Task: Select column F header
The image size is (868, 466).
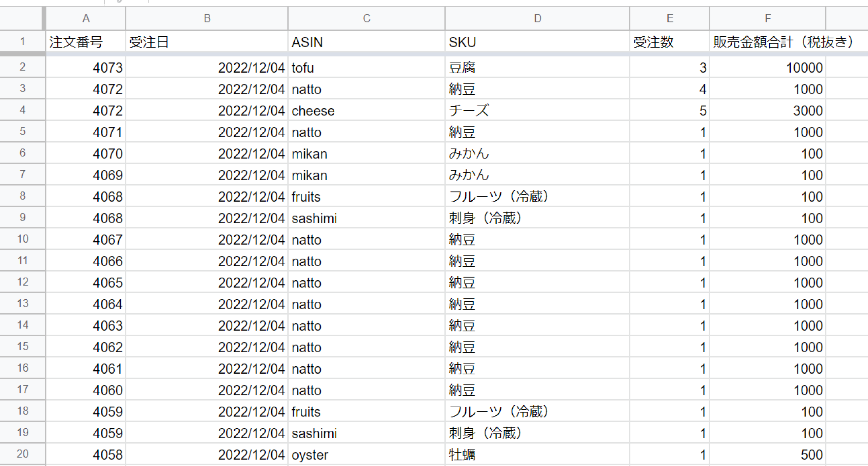Action: click(768, 18)
